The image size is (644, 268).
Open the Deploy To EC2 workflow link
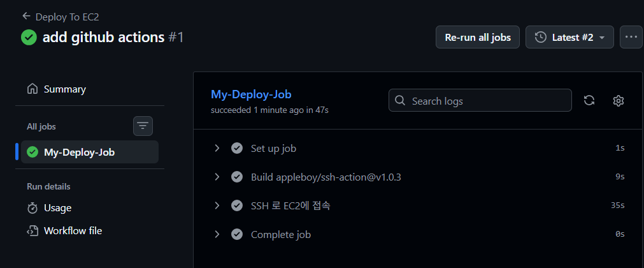[67, 17]
